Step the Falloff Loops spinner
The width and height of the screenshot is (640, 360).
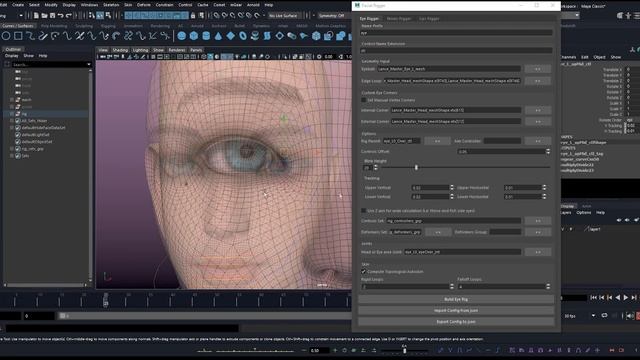coord(548,287)
